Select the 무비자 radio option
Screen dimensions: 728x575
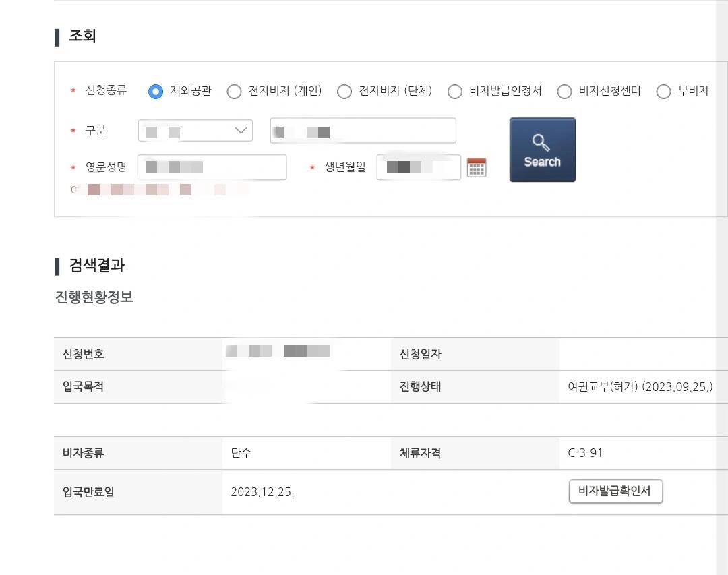663,91
